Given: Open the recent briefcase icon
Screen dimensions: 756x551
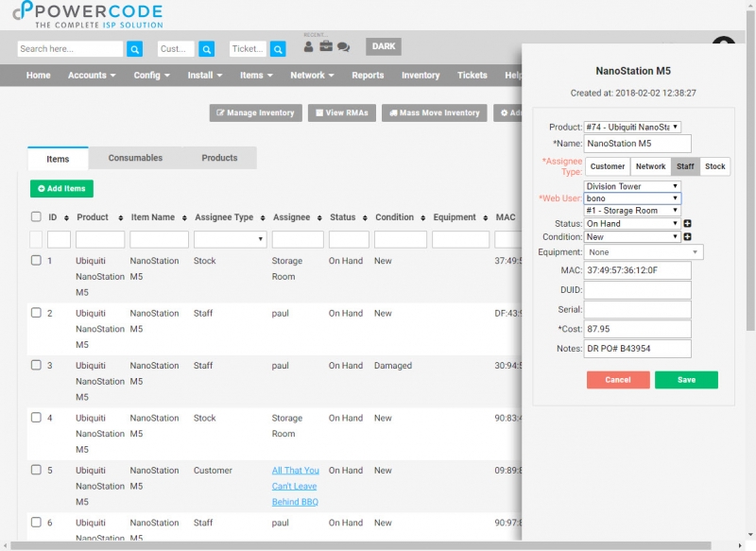Looking at the screenshot, I should pyautogui.click(x=326, y=46).
